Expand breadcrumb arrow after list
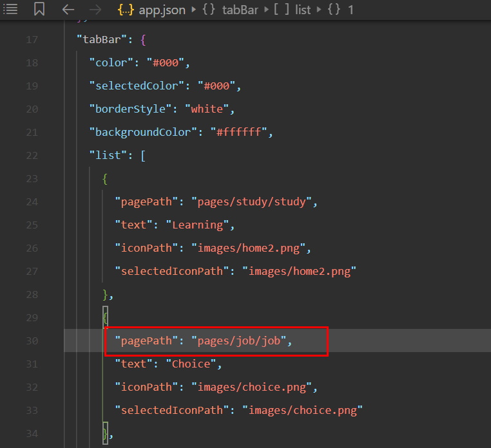 point(319,10)
